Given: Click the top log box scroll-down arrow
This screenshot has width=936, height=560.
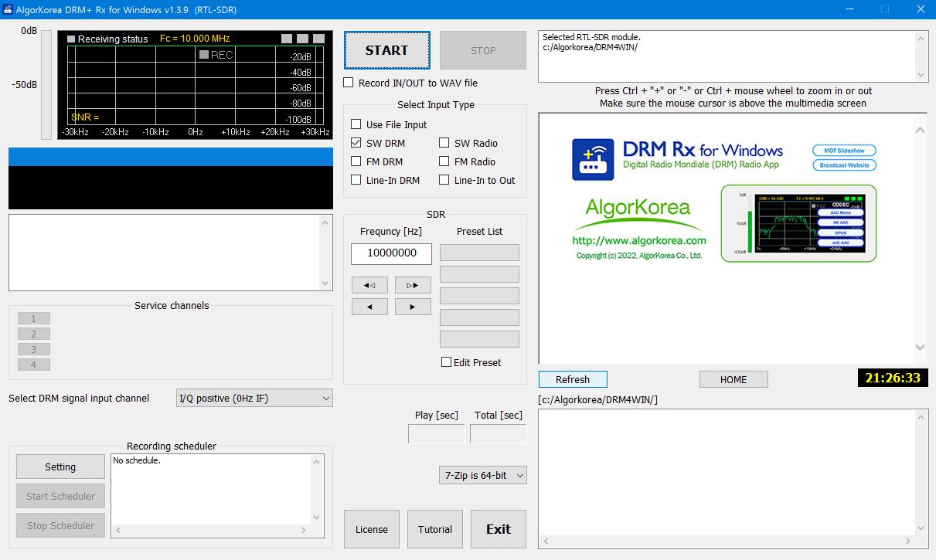Looking at the screenshot, I should 921,75.
